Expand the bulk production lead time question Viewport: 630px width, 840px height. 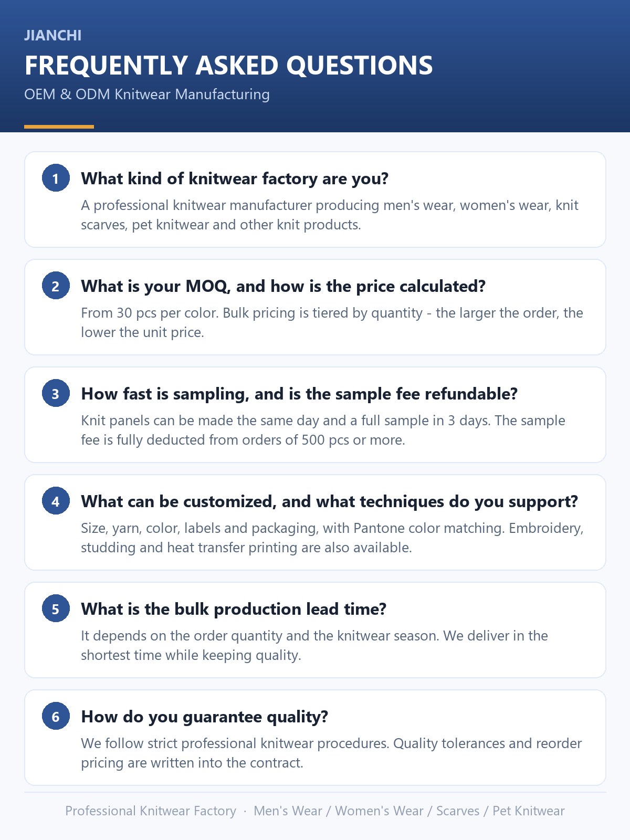(234, 609)
